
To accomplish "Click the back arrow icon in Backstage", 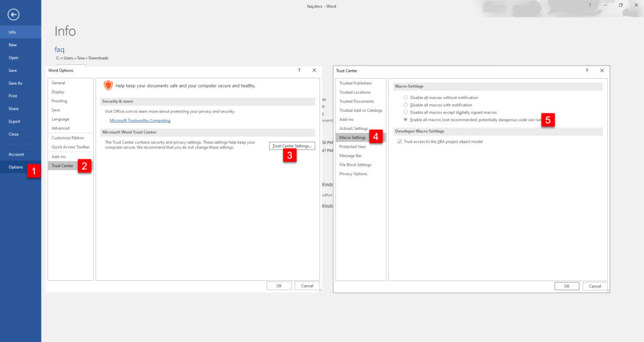I will pyautogui.click(x=13, y=14).
